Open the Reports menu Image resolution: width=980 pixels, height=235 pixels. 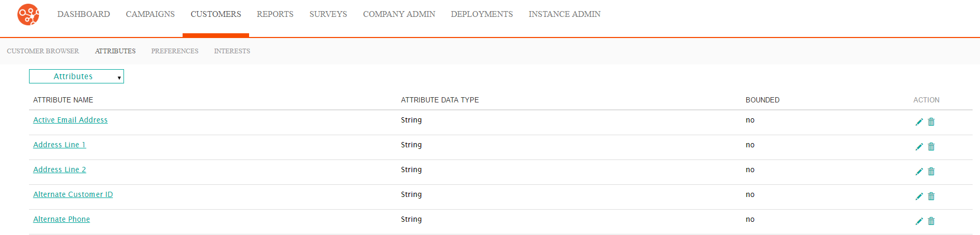(x=275, y=14)
